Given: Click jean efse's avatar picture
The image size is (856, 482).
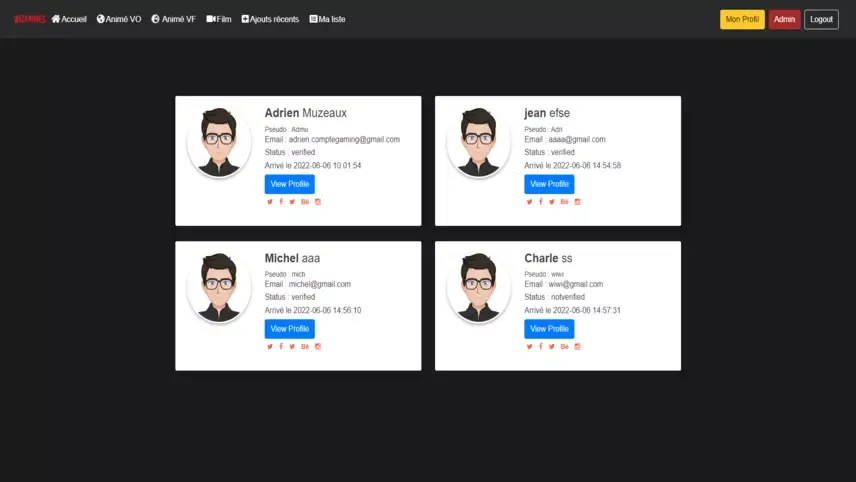Looking at the screenshot, I should (x=479, y=142).
